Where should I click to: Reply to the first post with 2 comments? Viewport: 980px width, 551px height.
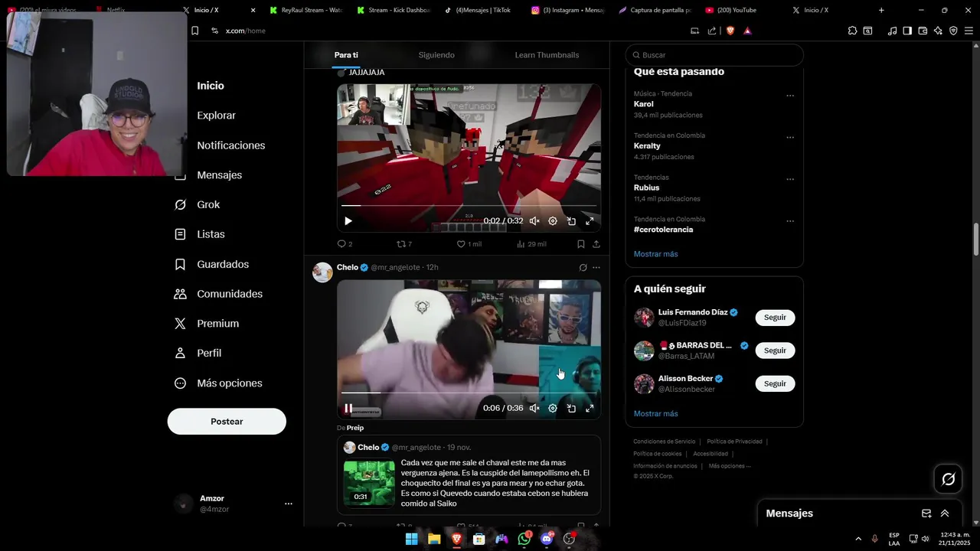click(345, 244)
